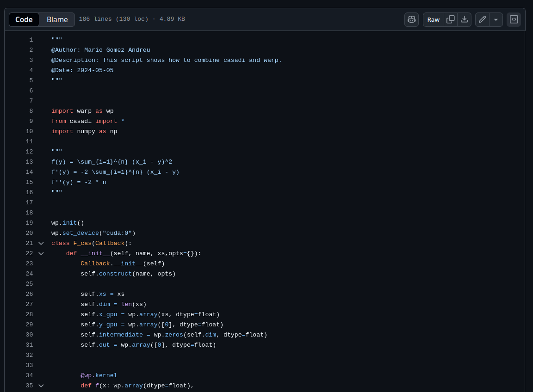Click the F_cas class name
This screenshot has height=392, width=533.
pos(82,243)
